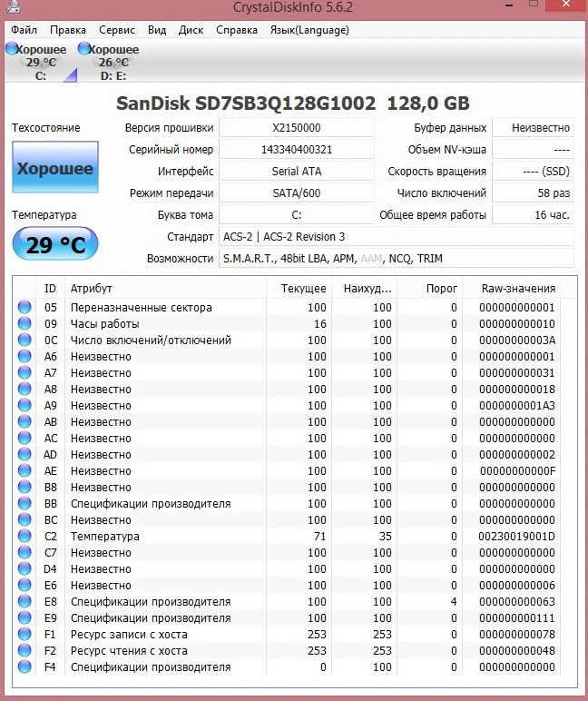
Task: Click the Текущее column header
Action: 299,289
